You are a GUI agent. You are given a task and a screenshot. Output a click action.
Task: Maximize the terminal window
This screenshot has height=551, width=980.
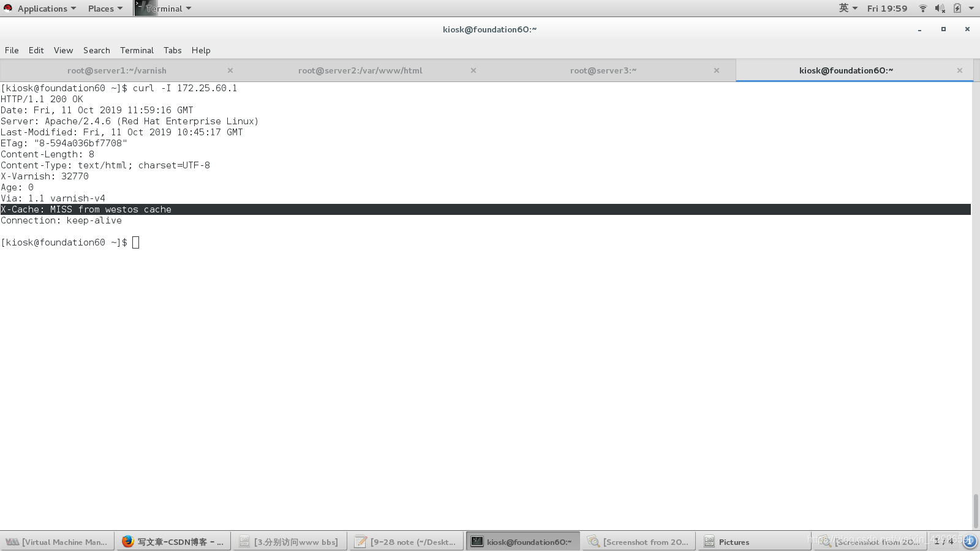click(x=943, y=29)
